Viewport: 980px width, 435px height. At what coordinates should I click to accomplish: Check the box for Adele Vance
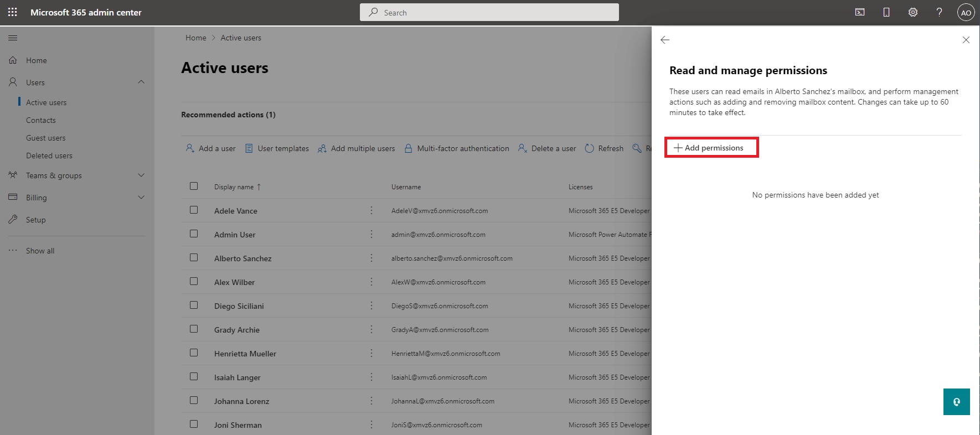coord(194,210)
